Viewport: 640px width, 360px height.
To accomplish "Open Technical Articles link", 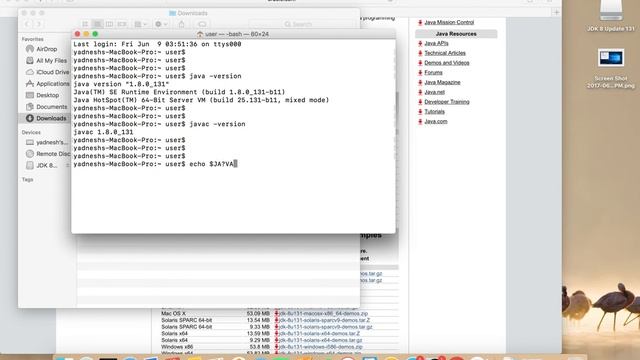I will (445, 53).
